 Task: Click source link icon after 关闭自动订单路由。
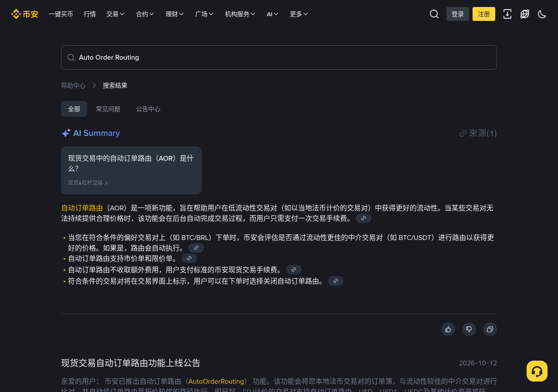point(336,281)
